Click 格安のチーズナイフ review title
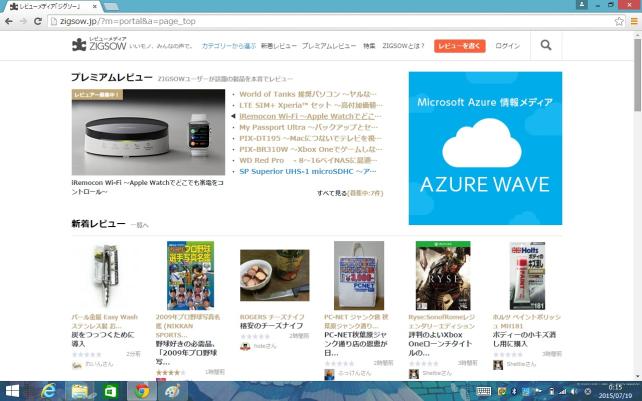This screenshot has width=642, height=401. click(271, 326)
